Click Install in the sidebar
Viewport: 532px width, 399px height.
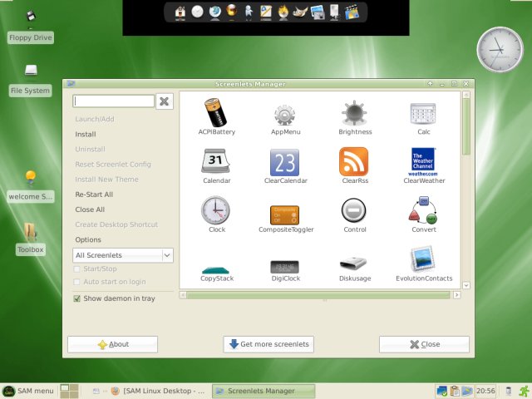pyautogui.click(x=86, y=135)
